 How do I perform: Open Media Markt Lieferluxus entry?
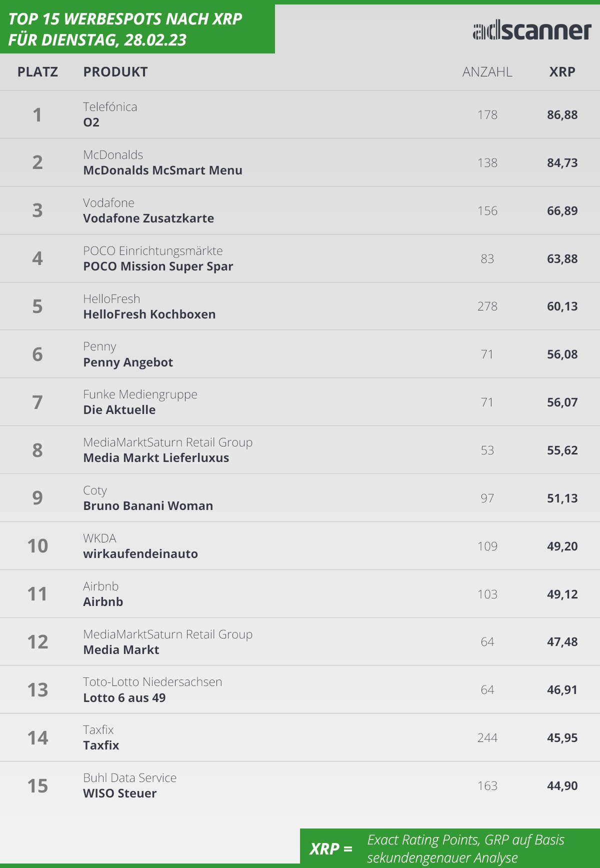point(156,458)
